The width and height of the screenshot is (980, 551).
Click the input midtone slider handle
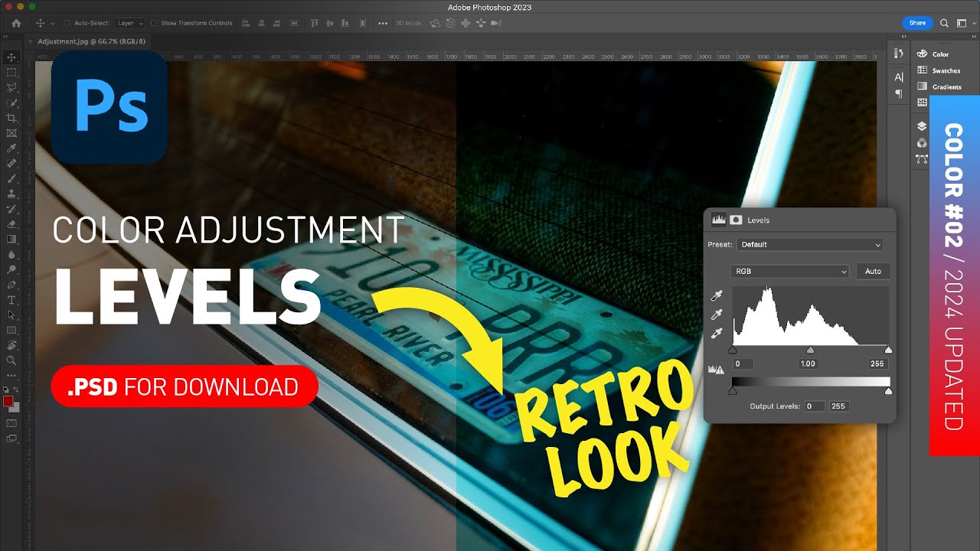(811, 350)
